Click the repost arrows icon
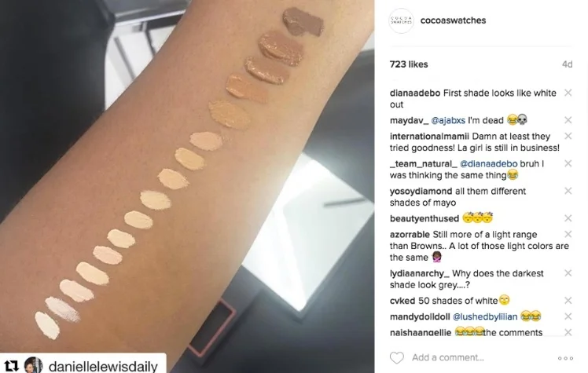The image size is (588, 373). (x=11, y=365)
